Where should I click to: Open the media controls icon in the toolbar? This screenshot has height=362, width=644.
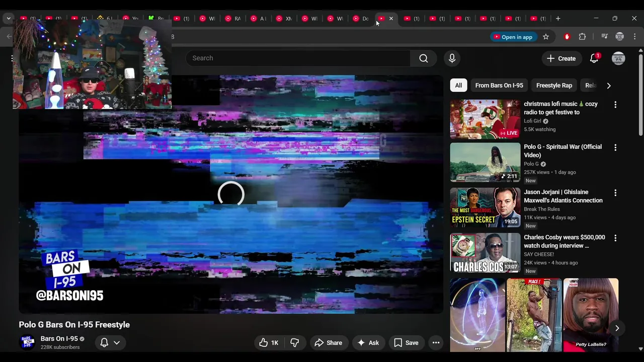pyautogui.click(x=605, y=37)
